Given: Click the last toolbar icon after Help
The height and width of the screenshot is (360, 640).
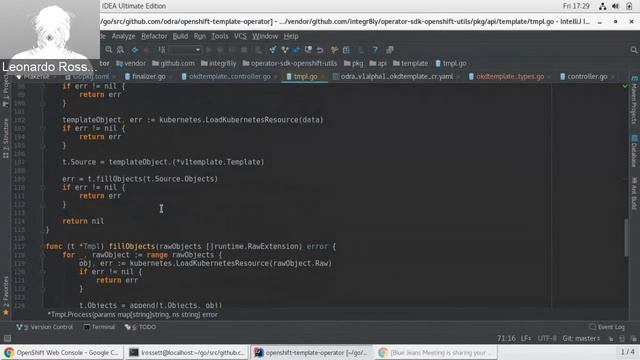Looking at the screenshot, I should 390,50.
